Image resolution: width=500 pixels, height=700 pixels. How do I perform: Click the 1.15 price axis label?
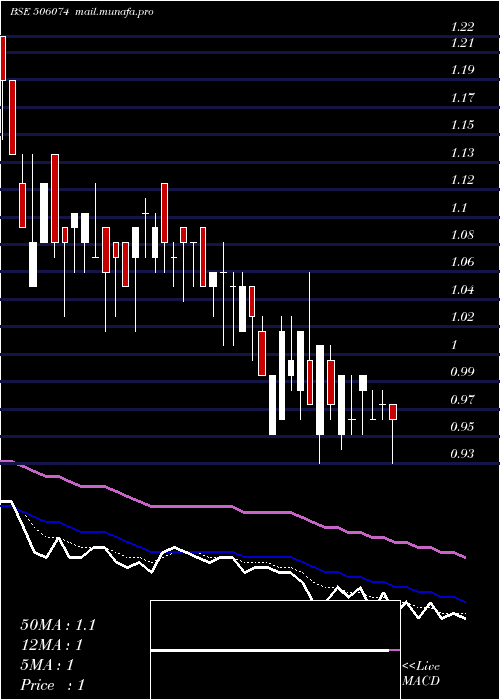pos(462,125)
